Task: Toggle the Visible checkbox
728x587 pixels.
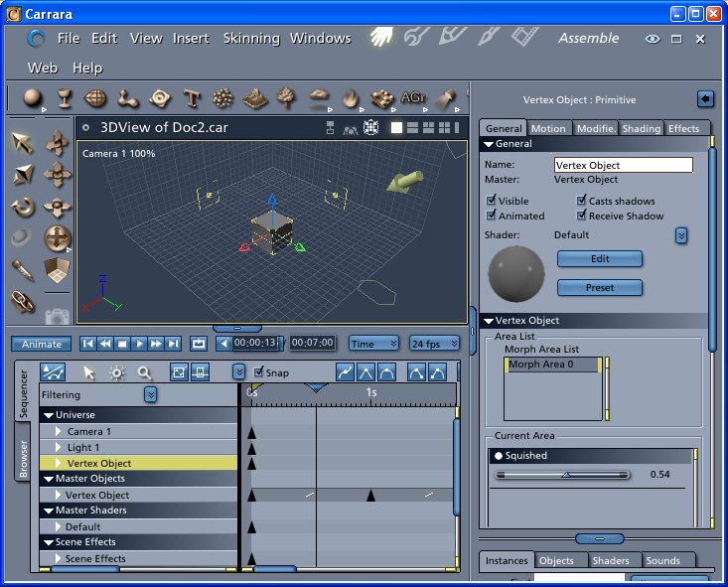Action: tap(491, 201)
